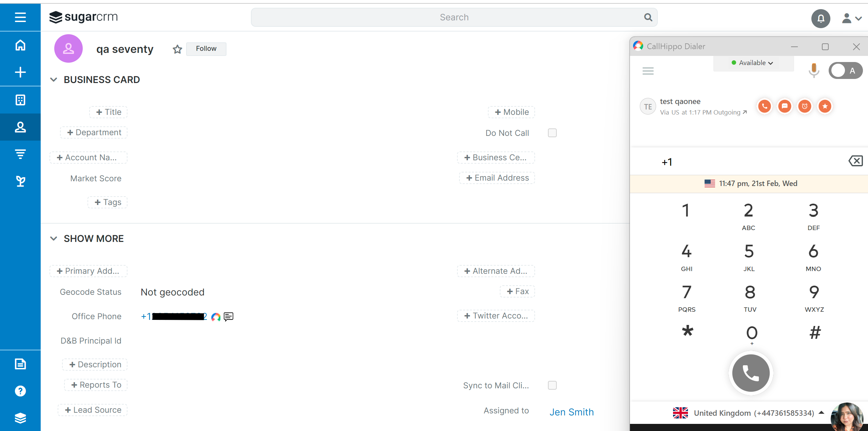868x431 pixels.
Task: Click the qa seventy contact avatar
Action: [x=68, y=48]
